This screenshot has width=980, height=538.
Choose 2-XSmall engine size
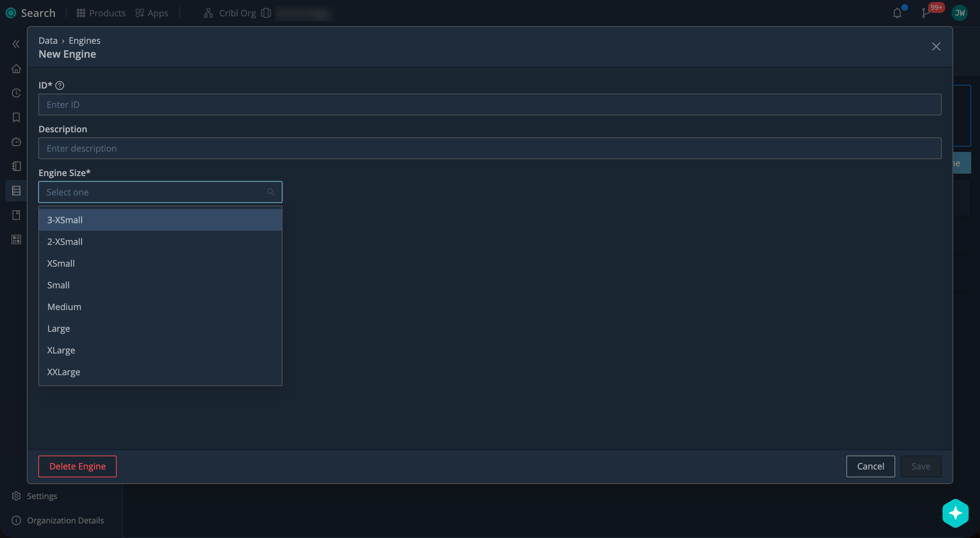point(160,242)
